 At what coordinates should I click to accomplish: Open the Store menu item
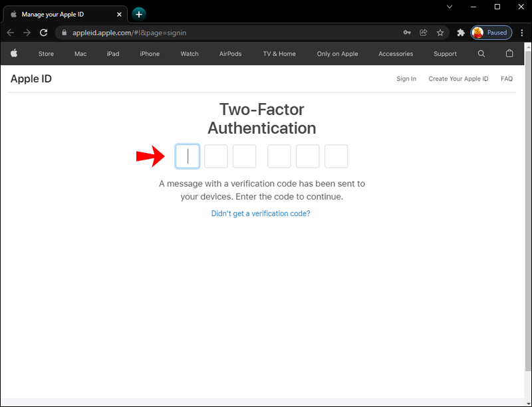point(46,54)
